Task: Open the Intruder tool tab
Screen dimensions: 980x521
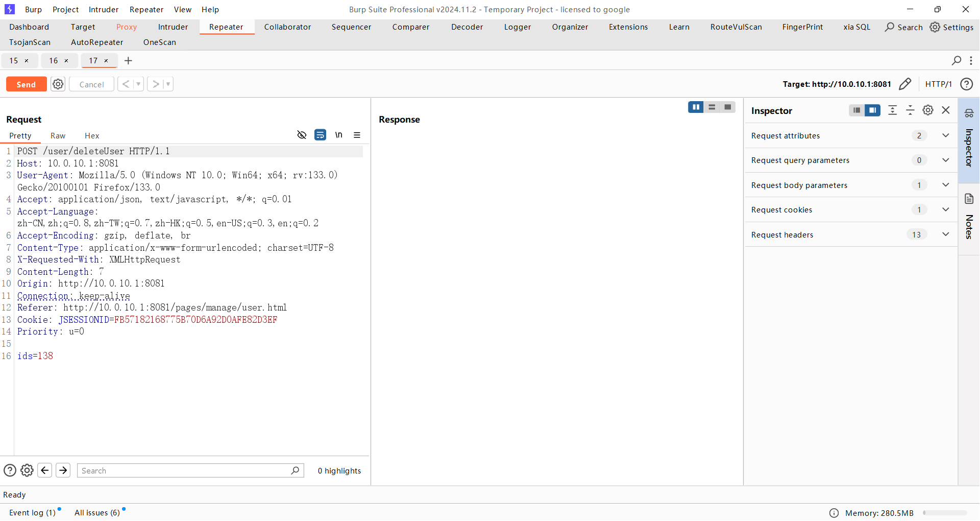Action: tap(173, 27)
